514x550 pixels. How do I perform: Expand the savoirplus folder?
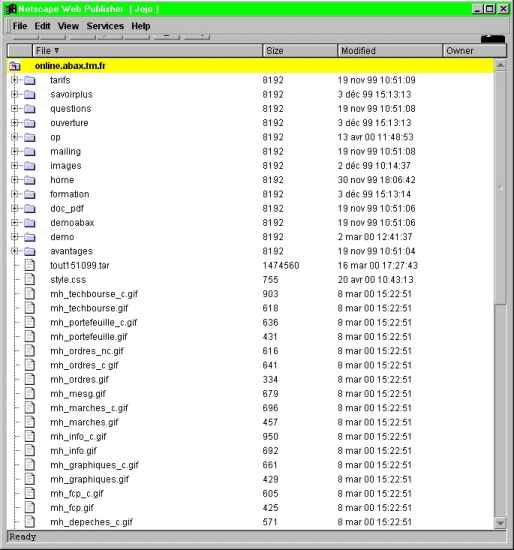[14, 94]
